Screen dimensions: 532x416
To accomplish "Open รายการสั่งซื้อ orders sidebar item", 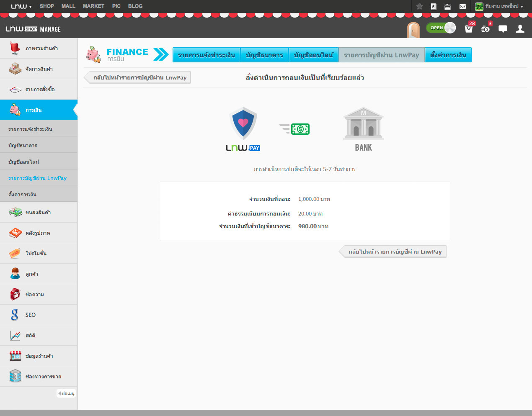I will coord(39,90).
